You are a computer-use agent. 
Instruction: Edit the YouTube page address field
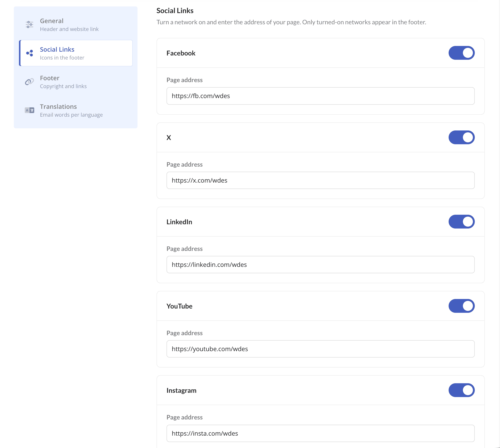tap(320, 349)
